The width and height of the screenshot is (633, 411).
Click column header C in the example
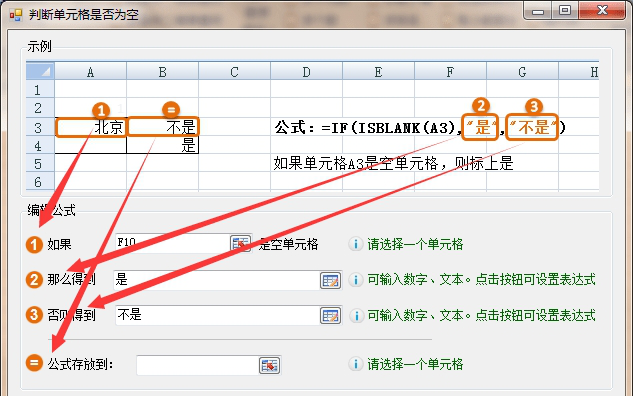pos(234,72)
